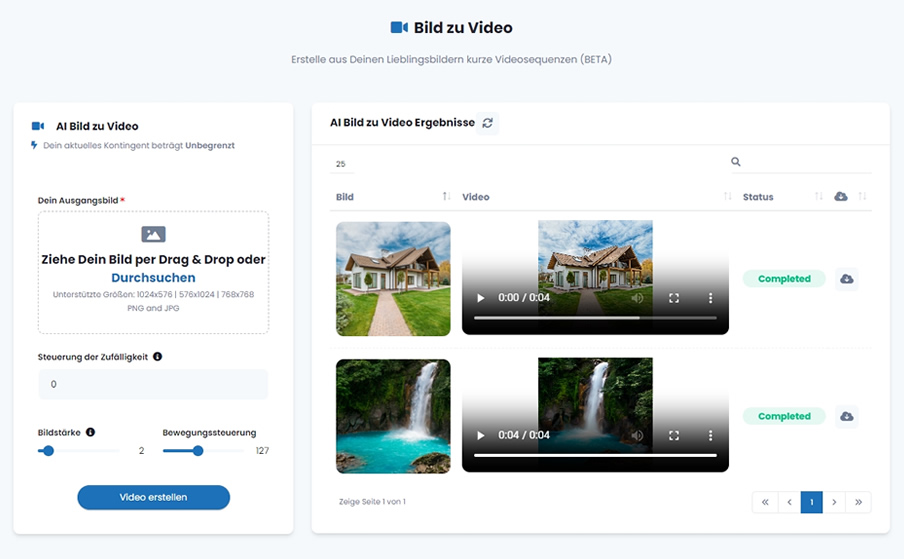Click the Bewegungssteuerung slider handle
The image size is (904, 559).
tap(198, 451)
